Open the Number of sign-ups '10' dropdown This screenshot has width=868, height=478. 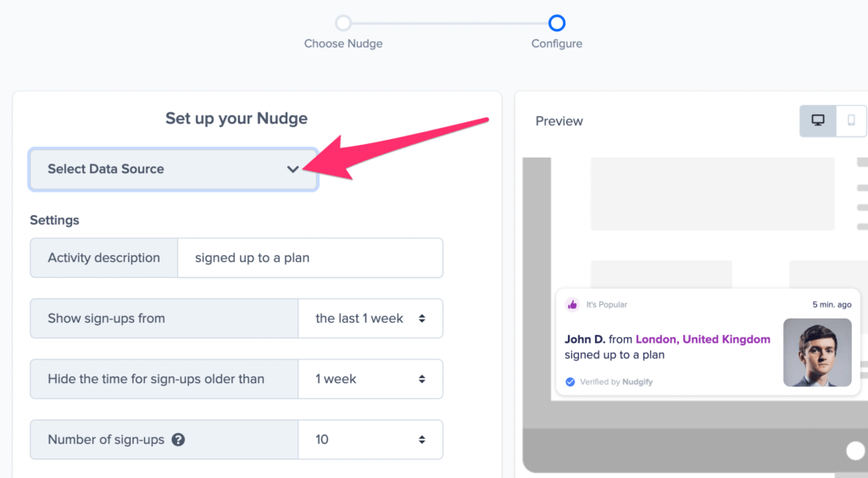coord(370,440)
